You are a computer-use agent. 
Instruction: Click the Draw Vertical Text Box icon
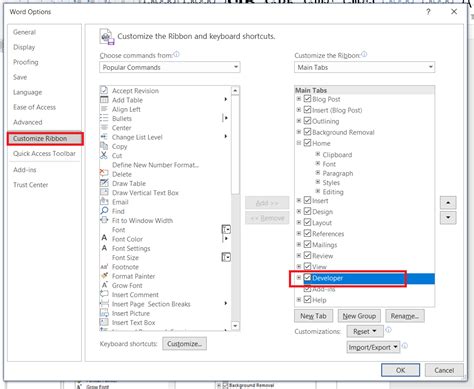pyautogui.click(x=104, y=192)
